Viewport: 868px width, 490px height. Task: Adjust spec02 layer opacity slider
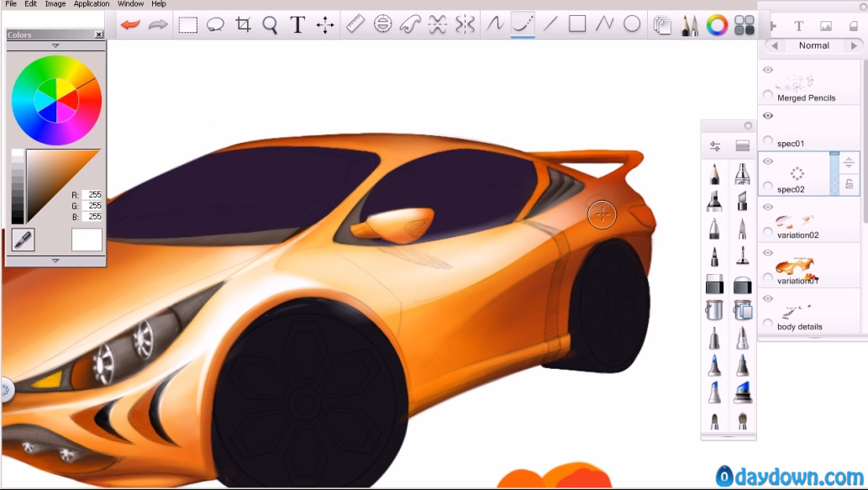[834, 173]
